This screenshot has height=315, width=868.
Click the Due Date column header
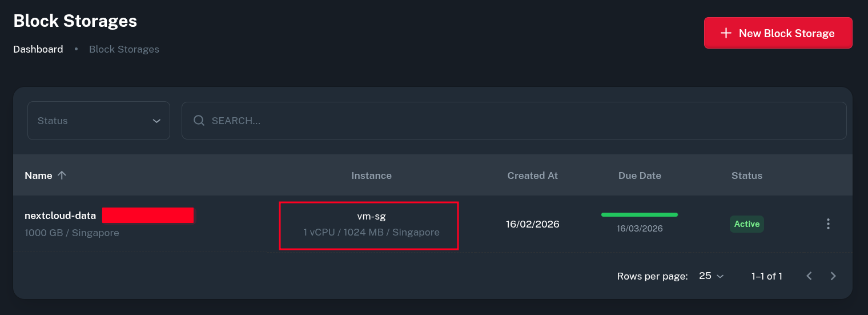(x=640, y=176)
